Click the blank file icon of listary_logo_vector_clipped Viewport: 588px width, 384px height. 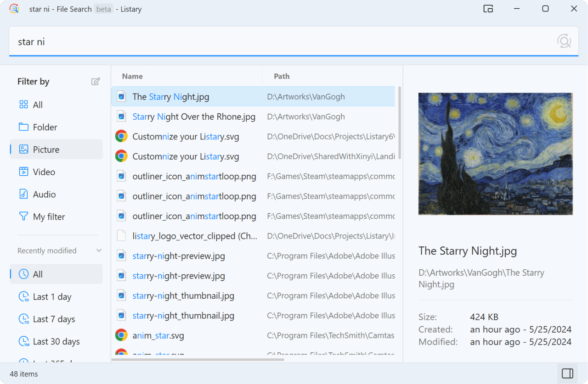click(x=121, y=236)
